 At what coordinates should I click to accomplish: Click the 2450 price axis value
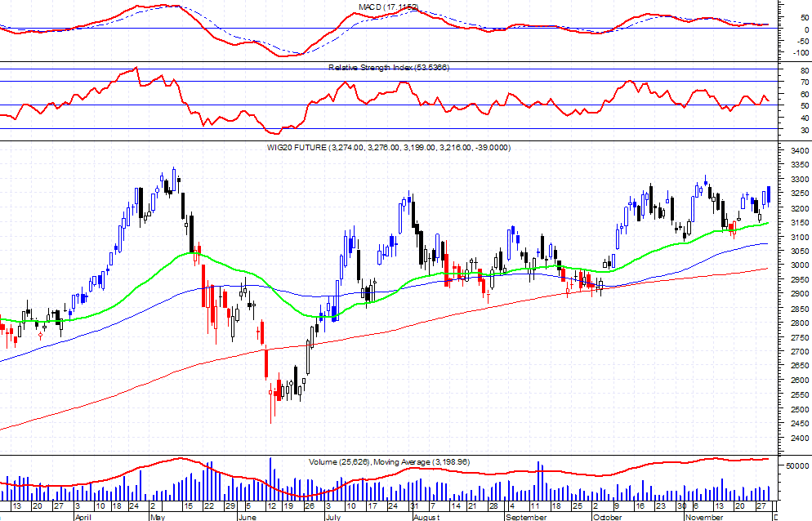tap(800, 424)
